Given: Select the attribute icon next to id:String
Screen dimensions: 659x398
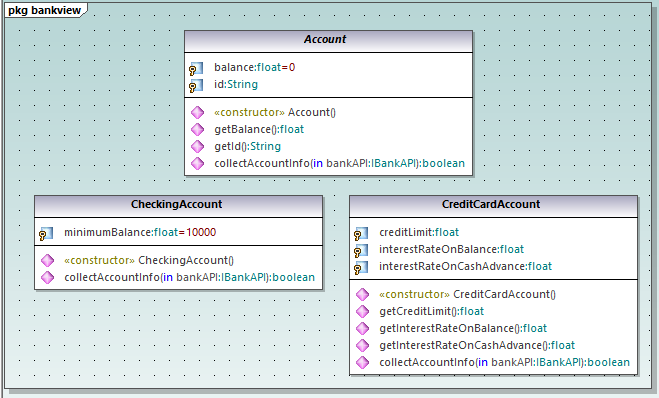Looking at the screenshot, I should 196,85.
